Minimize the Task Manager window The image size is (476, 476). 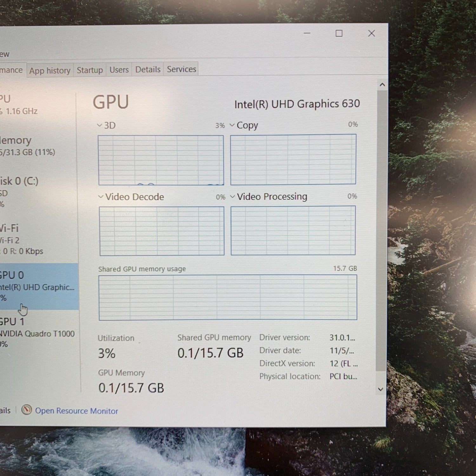[307, 33]
